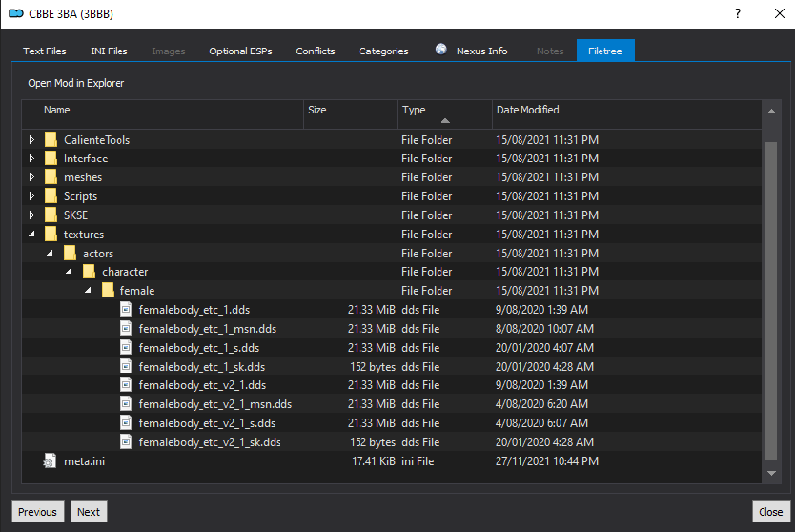
Task: Click the Next button
Action: (x=89, y=512)
